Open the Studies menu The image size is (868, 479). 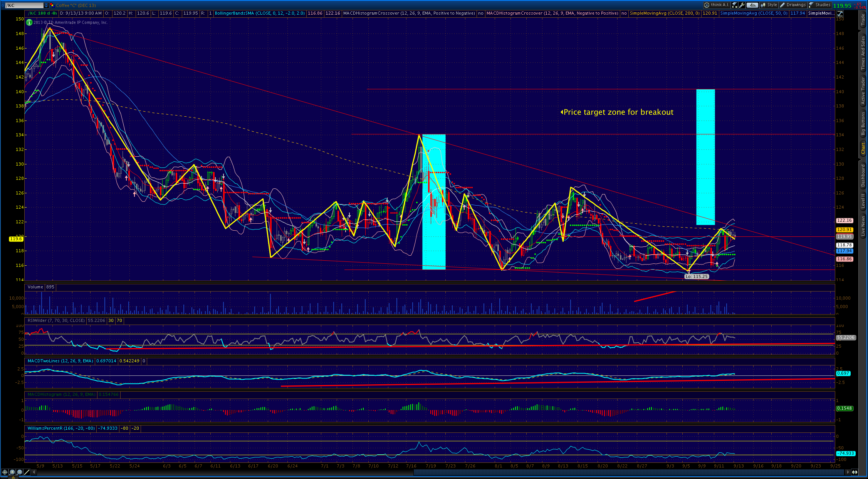pos(819,5)
